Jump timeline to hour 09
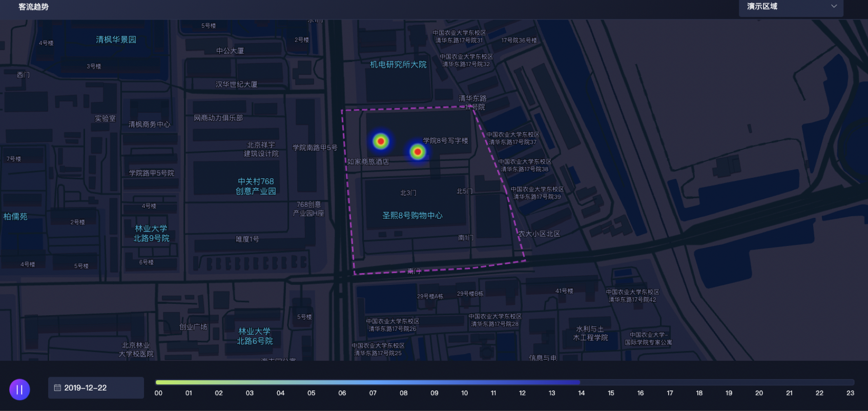The width and height of the screenshot is (868, 411). click(435, 393)
